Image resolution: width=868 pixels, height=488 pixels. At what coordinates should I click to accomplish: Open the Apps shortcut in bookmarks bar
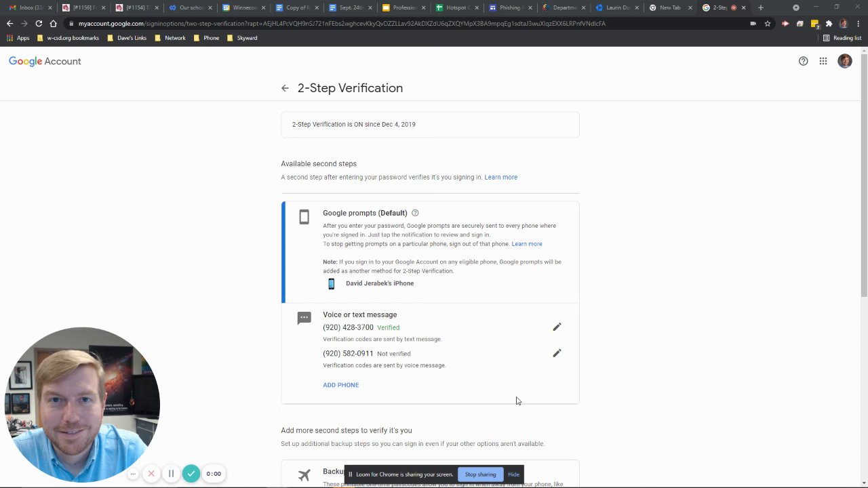[18, 38]
